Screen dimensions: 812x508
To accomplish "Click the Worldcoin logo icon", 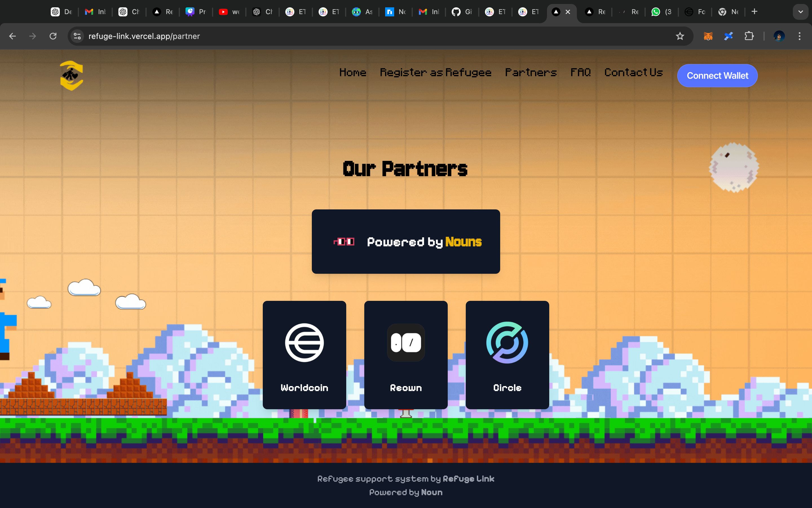I will (304, 342).
